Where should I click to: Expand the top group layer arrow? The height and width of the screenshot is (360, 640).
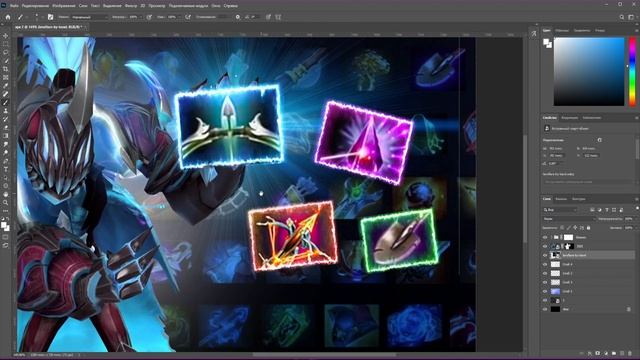point(551,237)
